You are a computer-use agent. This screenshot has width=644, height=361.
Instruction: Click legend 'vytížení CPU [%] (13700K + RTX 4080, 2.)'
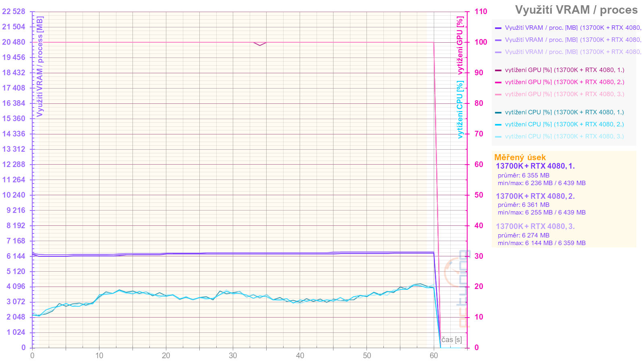[x=560, y=124]
